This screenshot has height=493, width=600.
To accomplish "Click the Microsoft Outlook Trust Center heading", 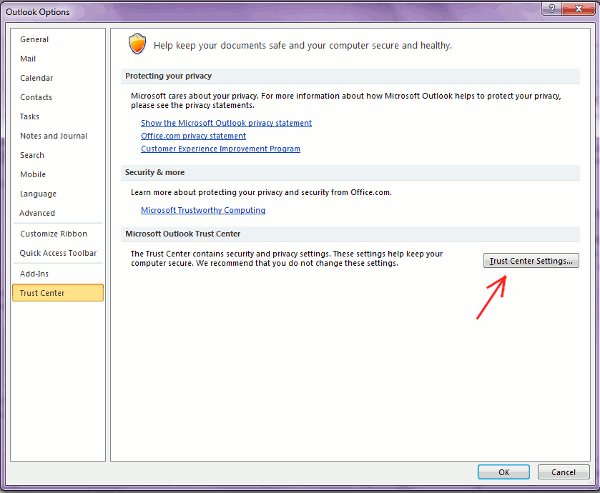I will [183, 234].
